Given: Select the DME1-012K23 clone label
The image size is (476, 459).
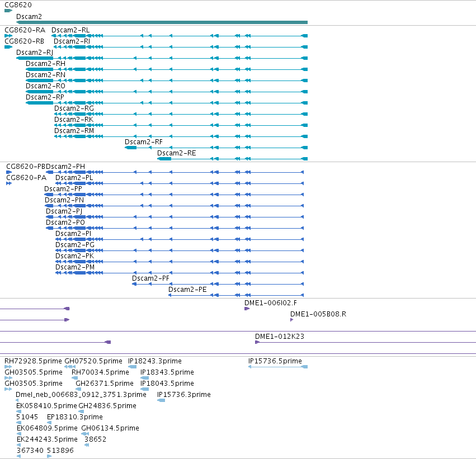Looking at the screenshot, I should [280, 337].
